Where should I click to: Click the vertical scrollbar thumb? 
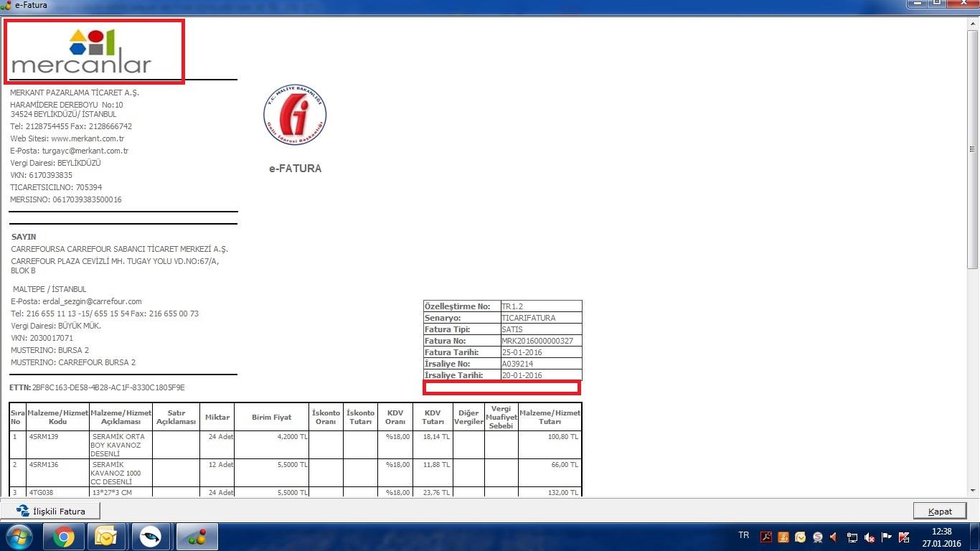pos(974,149)
